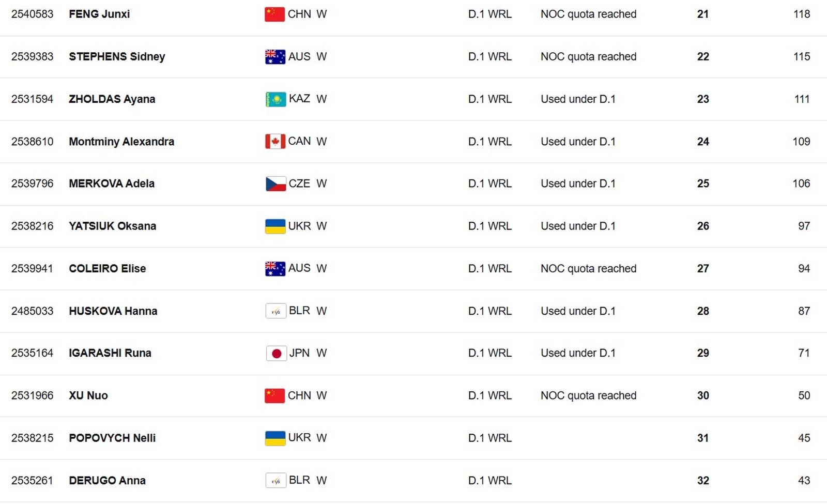The image size is (827, 504).
Task: Click D.1 WRL in Montminy Alexandra row
Action: (489, 141)
